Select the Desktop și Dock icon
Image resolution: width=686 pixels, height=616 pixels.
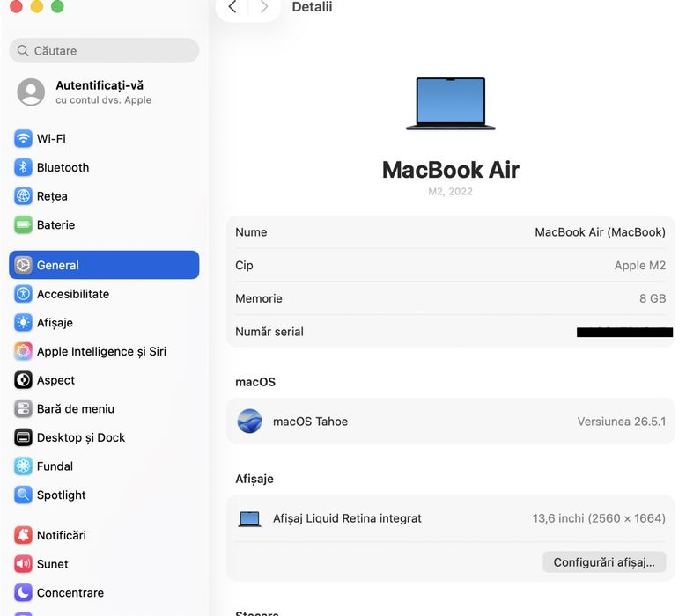click(23, 437)
